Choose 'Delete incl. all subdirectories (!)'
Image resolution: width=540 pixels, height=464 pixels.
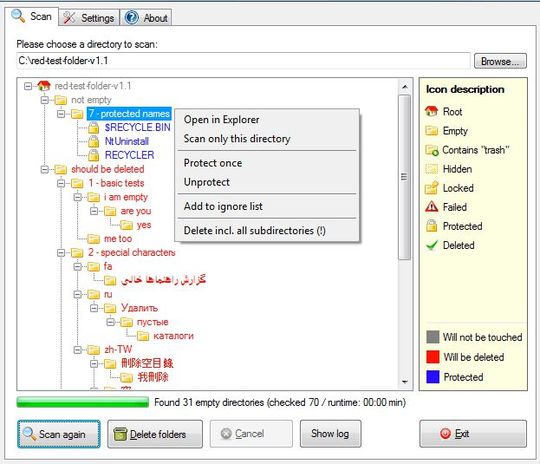267,230
